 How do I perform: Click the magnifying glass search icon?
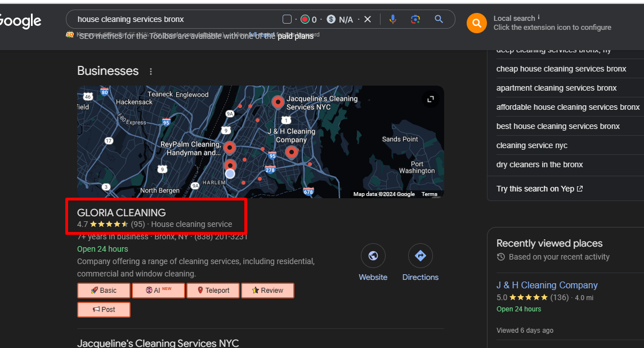point(439,19)
